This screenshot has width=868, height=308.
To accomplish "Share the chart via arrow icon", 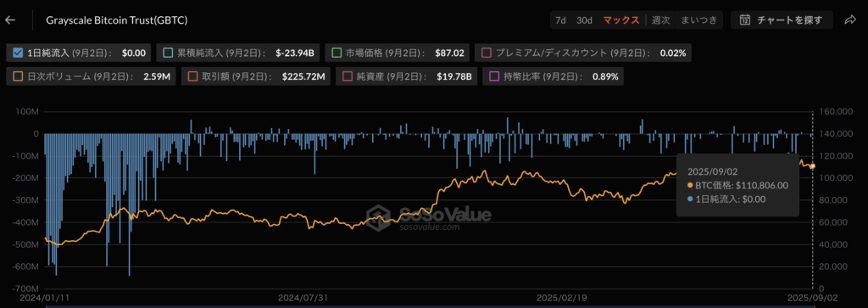I will click(x=850, y=20).
